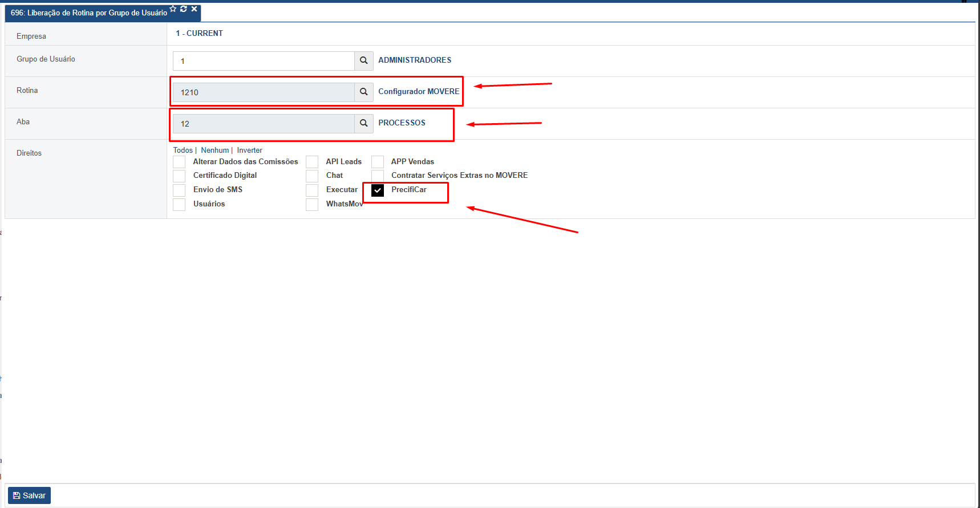980x508 pixels.
Task: Save with the Salvar button
Action: click(x=29, y=495)
